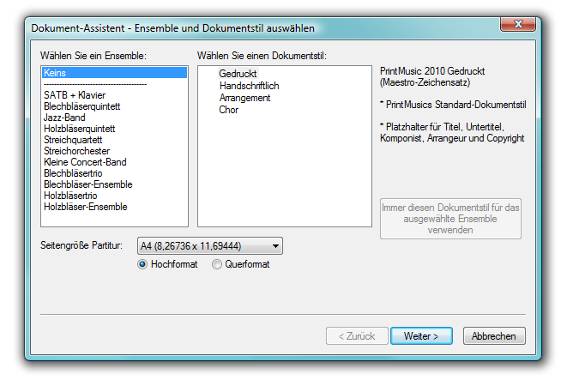The height and width of the screenshot is (392, 573).
Task: Open the Seitengröße Partitur dropdown
Action: [x=210, y=246]
